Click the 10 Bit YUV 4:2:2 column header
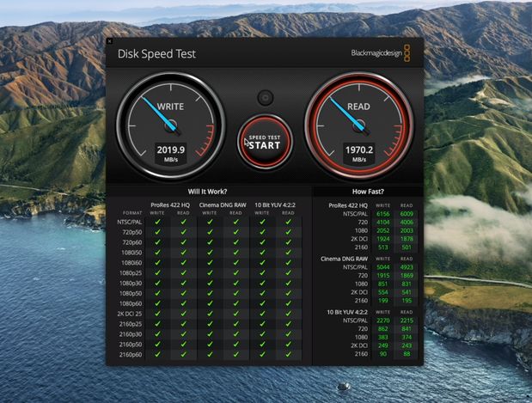Viewport: 532px width, 403px height. [275, 205]
